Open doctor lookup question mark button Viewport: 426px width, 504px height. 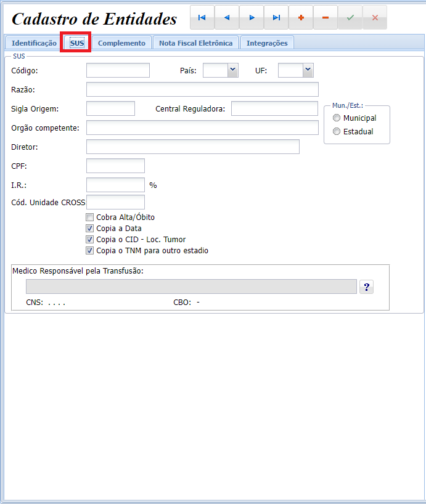pyautogui.click(x=367, y=287)
